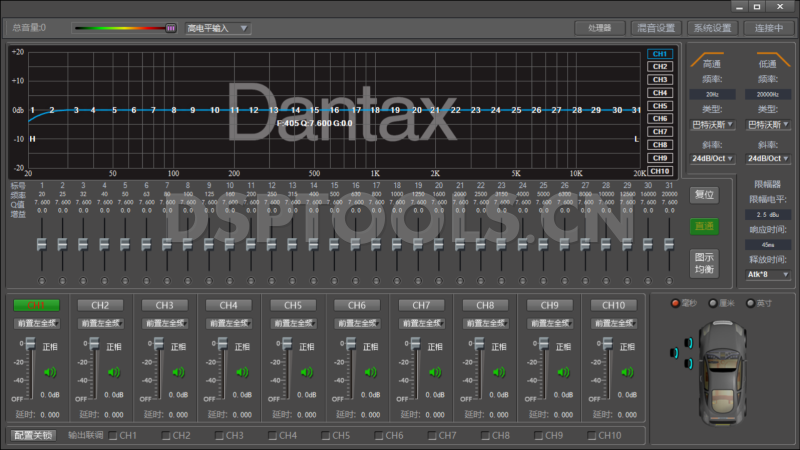800x450 pixels.
Task: Open the limiter release time Atk*8 dropdown
Action: 768,274
